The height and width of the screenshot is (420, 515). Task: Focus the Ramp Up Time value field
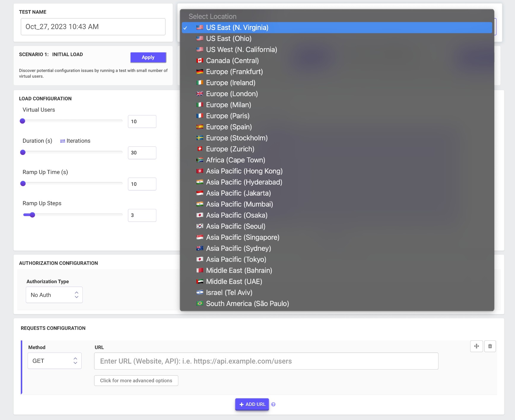(142, 184)
